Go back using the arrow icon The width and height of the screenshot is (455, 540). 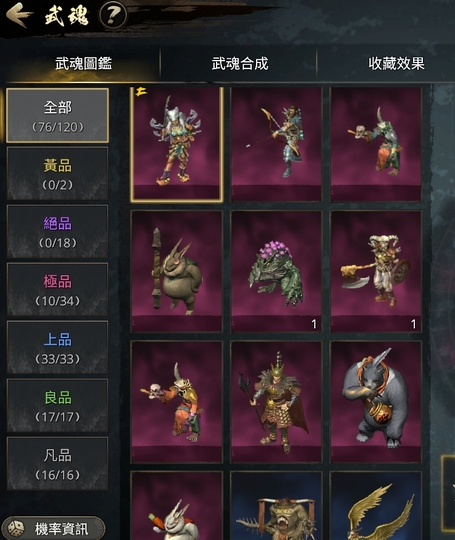(19, 14)
